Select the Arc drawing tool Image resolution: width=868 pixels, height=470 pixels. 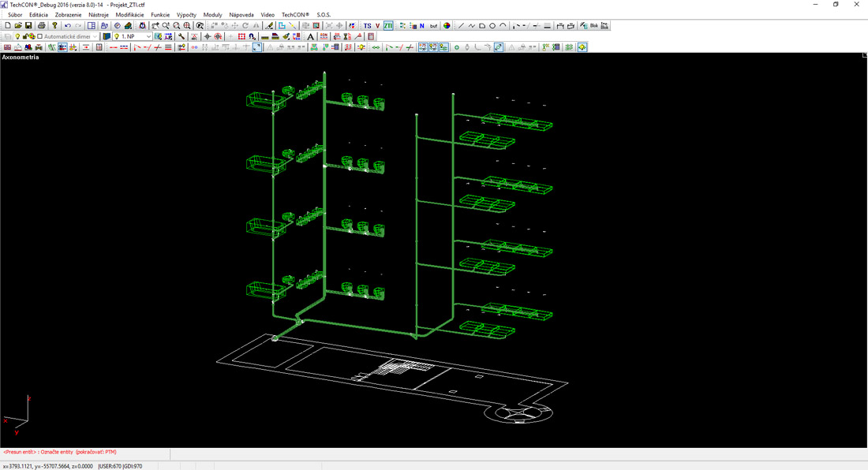point(503,26)
